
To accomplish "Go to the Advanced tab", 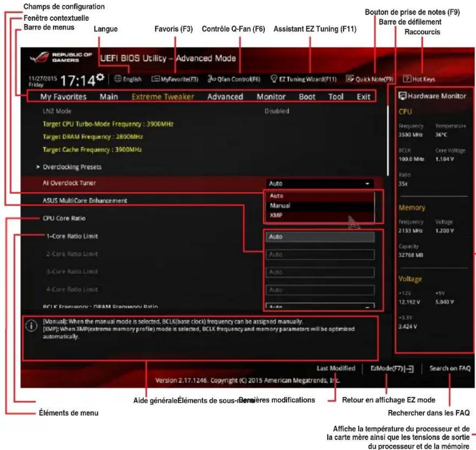I will 225,96.
